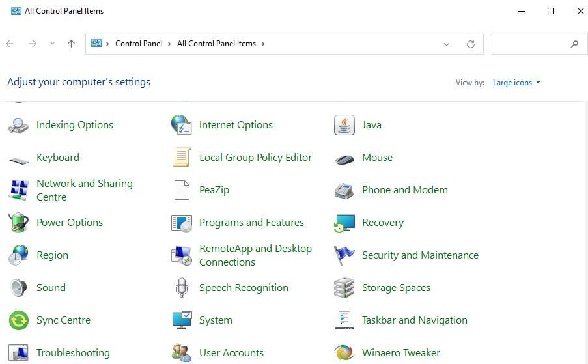This screenshot has width=588, height=364.
Task: Click the Winaero Tweaker swirl icon
Action: [x=344, y=353]
